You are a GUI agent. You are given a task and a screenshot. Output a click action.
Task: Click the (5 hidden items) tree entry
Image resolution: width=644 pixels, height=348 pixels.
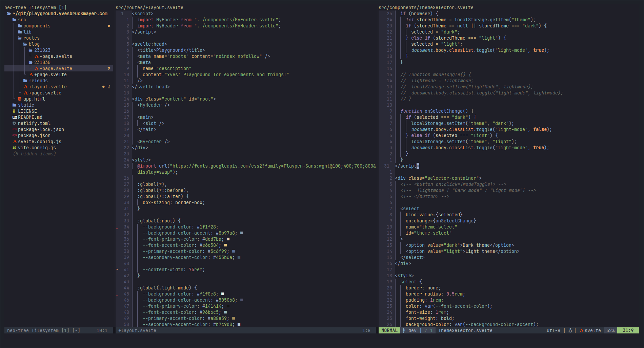34,154
